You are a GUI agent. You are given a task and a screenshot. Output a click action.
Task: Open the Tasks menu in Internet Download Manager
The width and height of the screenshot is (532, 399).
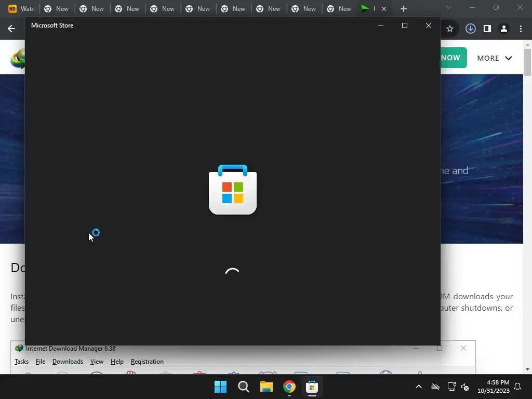pos(21,362)
